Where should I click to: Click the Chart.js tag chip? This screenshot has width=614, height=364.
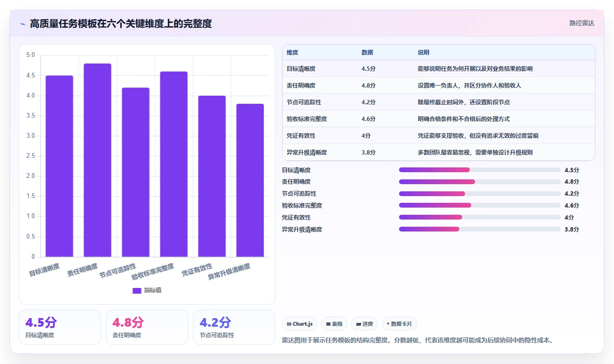tap(299, 324)
